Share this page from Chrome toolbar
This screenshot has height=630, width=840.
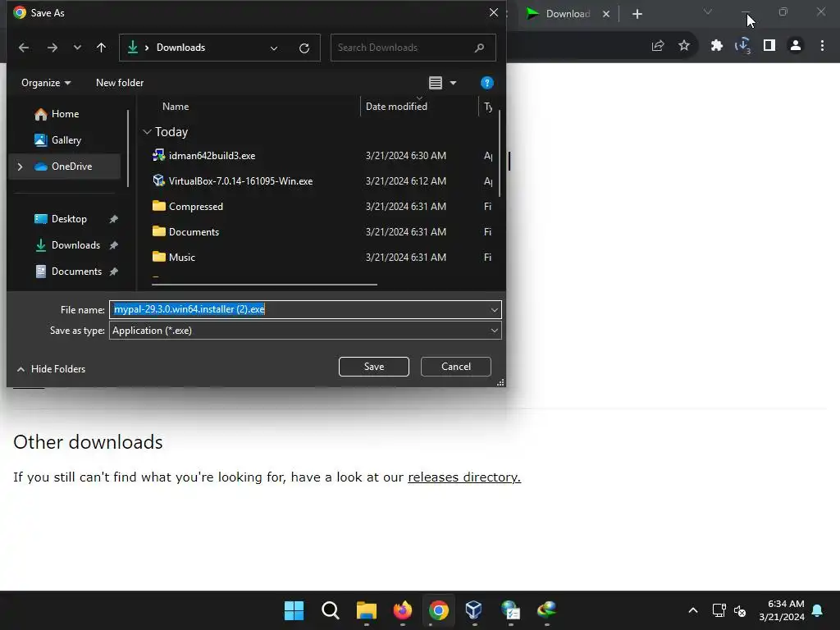tap(658, 46)
